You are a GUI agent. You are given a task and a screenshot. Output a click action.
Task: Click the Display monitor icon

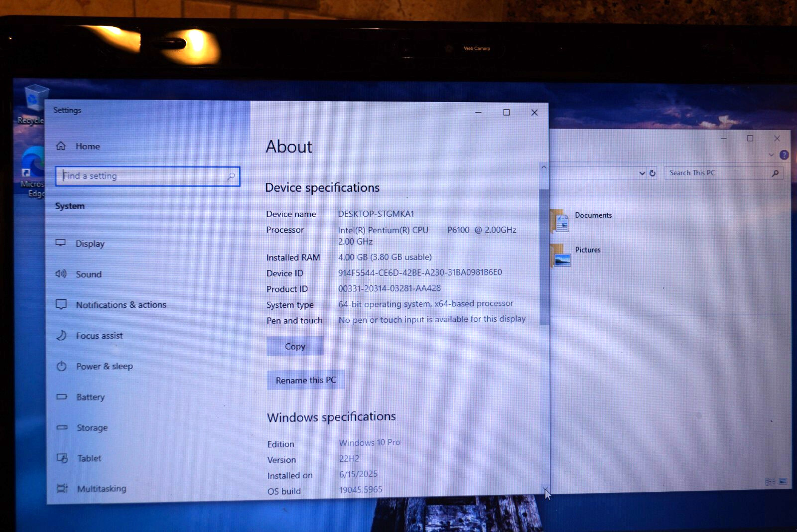tap(61, 243)
